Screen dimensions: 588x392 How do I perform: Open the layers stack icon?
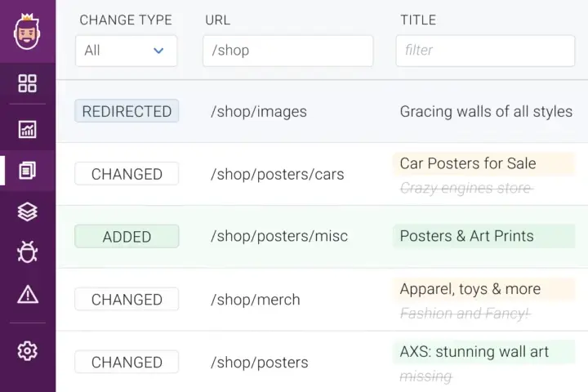28,212
